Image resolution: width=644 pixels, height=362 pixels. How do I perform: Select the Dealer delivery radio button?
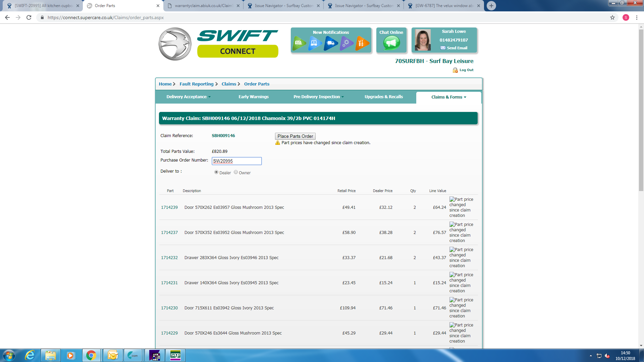point(216,172)
